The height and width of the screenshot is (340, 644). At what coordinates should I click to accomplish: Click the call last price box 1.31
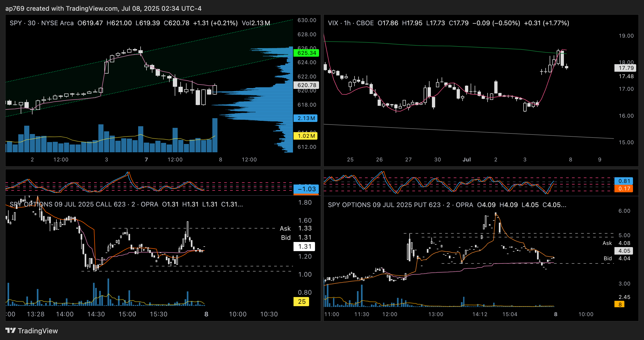[304, 247]
